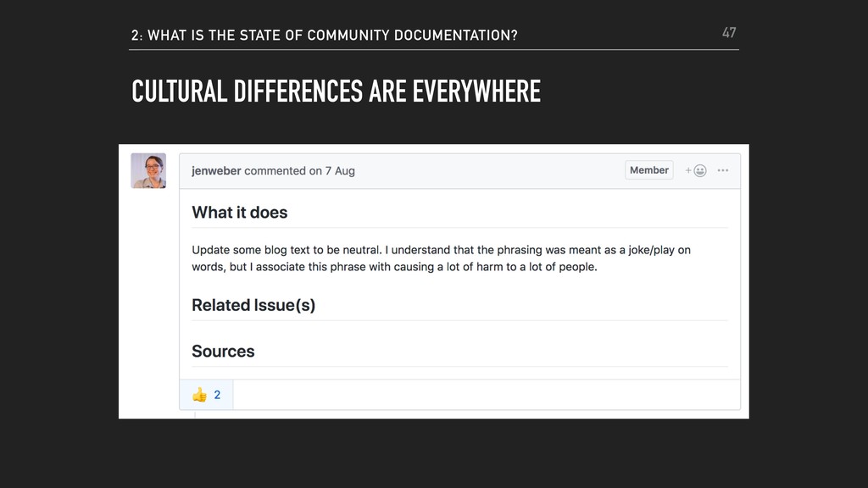Click the 'What it does' heading

click(240, 213)
